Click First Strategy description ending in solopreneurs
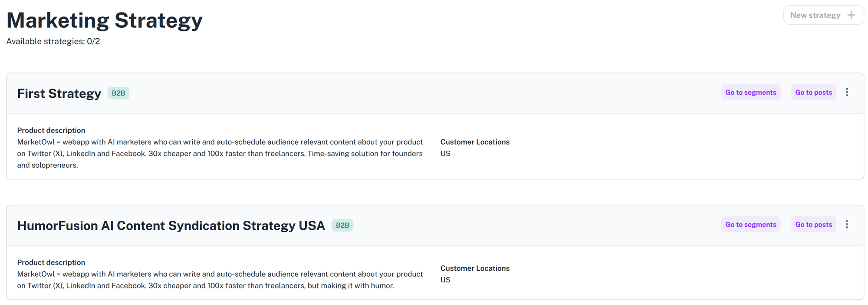 (x=220, y=153)
